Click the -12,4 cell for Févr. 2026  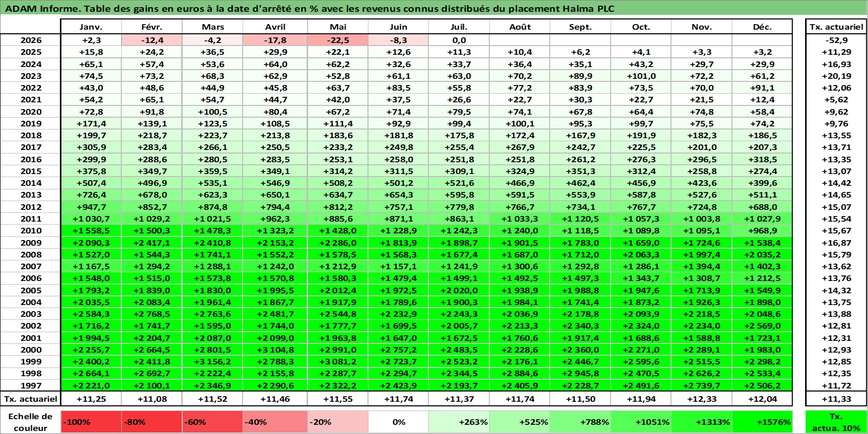151,40
